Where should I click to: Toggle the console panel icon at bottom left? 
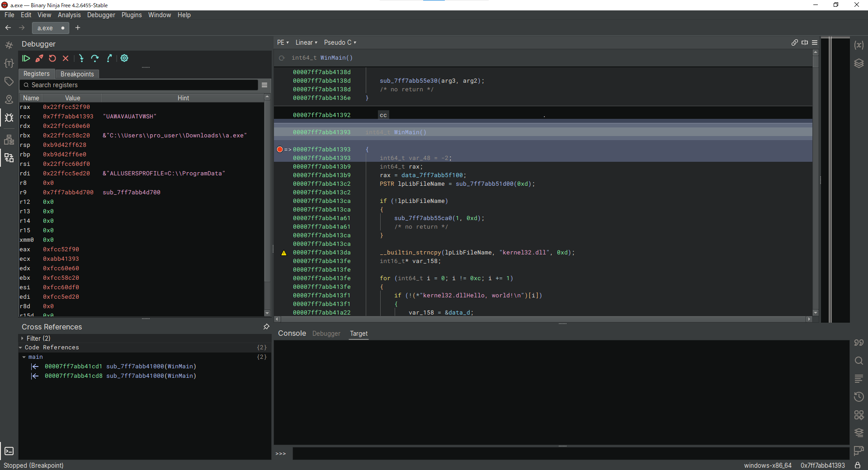(x=9, y=451)
